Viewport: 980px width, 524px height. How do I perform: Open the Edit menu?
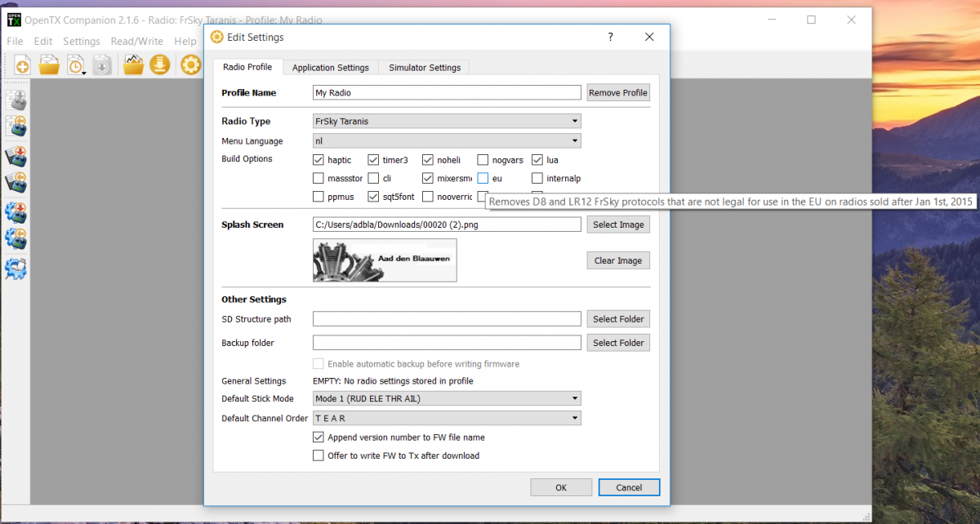point(43,41)
